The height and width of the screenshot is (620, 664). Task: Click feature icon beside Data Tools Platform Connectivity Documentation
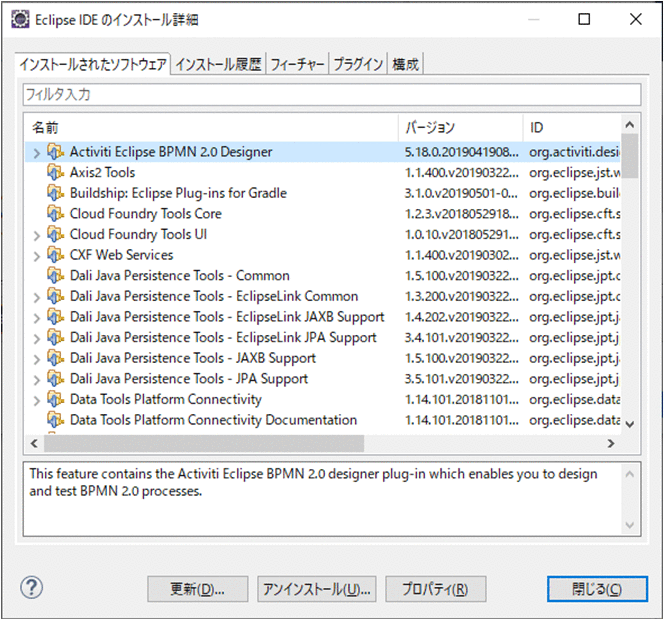click(x=55, y=420)
